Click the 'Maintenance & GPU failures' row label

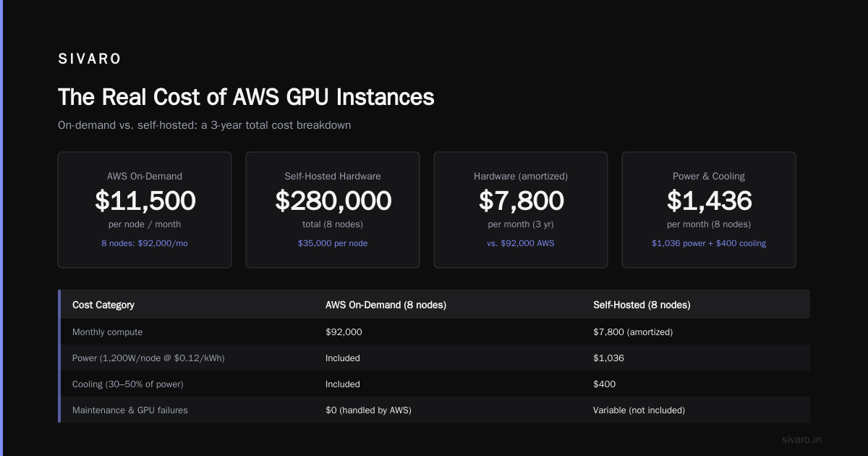(x=130, y=410)
